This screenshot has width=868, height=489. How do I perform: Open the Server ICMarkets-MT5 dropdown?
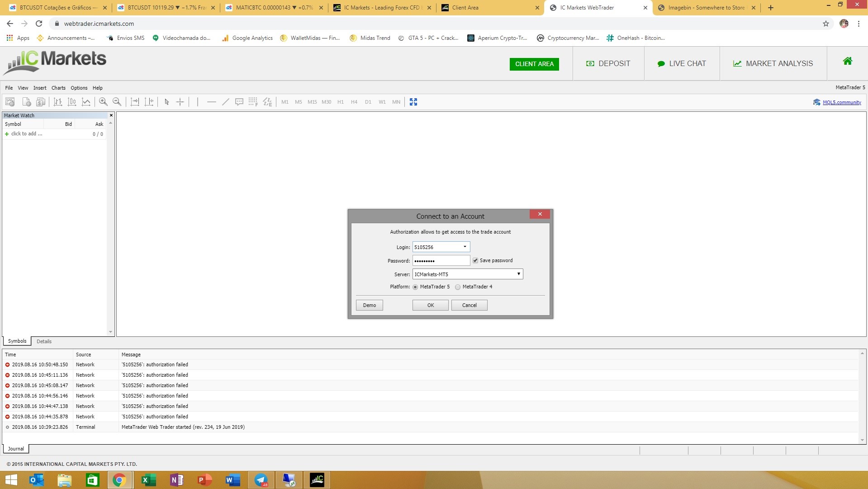point(468,274)
